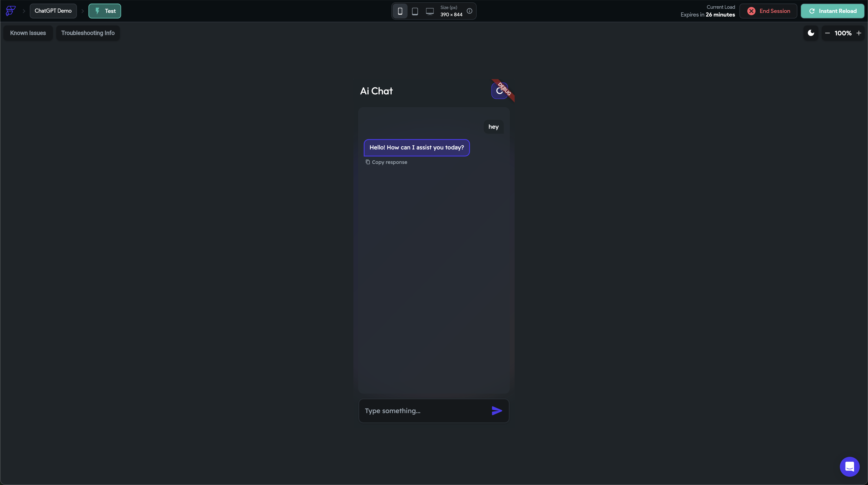Click the FlutterFlow logo icon
The image size is (868, 485).
10,11
